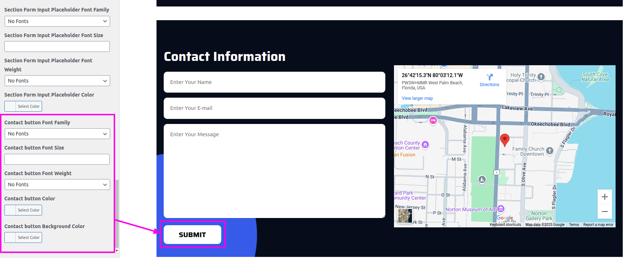This screenshot has width=644, height=258.
Task: Select Color for Contact button Color
Action: click(x=23, y=210)
